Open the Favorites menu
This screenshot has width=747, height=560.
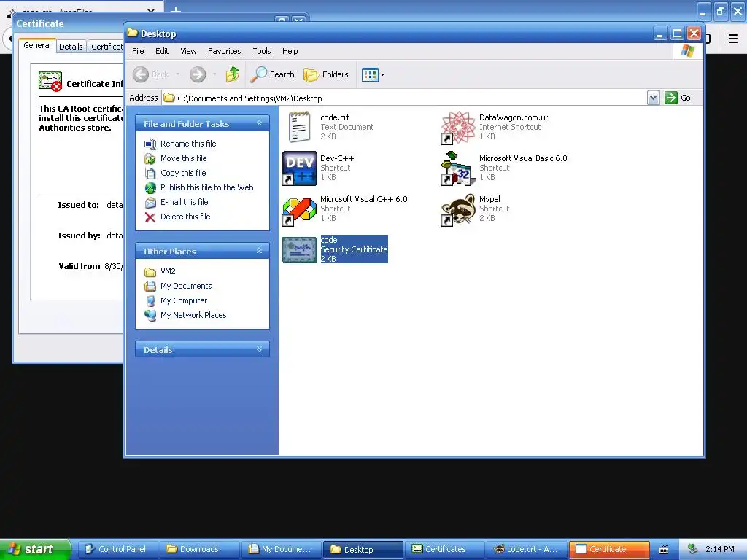click(225, 51)
